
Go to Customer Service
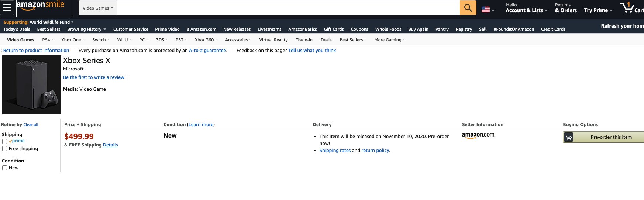click(x=131, y=29)
